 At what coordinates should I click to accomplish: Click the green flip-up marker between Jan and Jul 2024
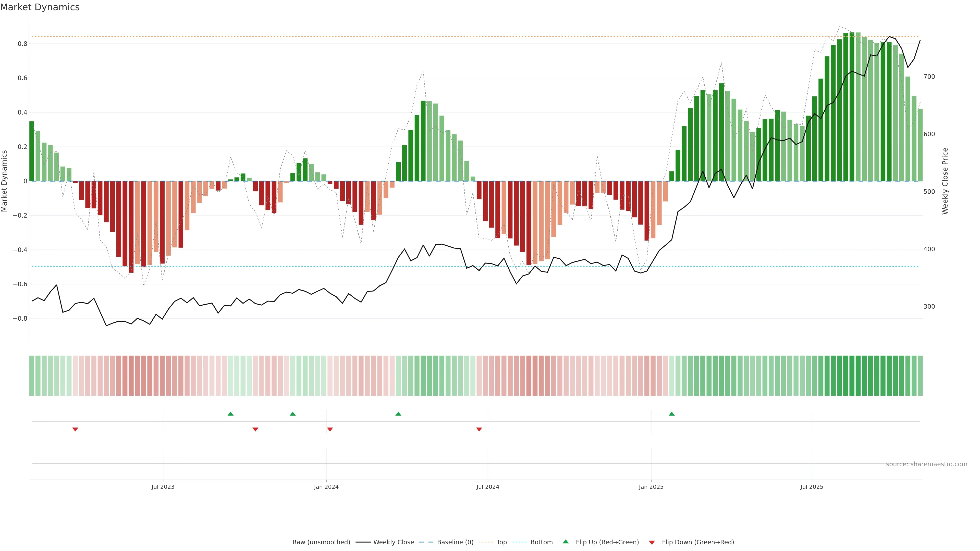point(398,414)
